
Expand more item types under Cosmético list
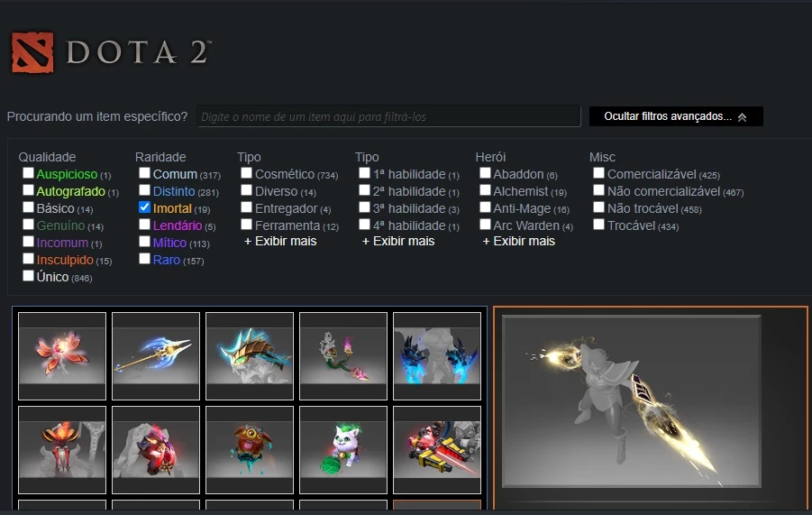coord(280,241)
